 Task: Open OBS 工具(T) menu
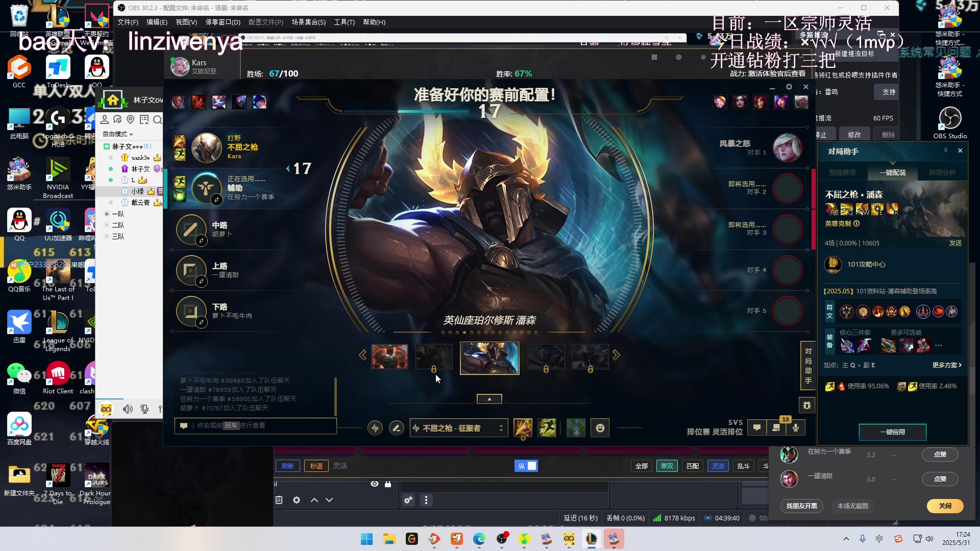pos(345,22)
